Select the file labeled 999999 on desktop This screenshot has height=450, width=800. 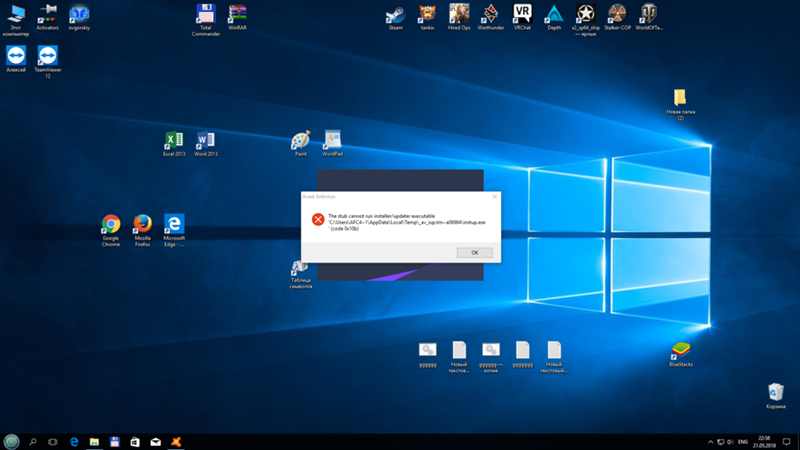click(x=428, y=355)
